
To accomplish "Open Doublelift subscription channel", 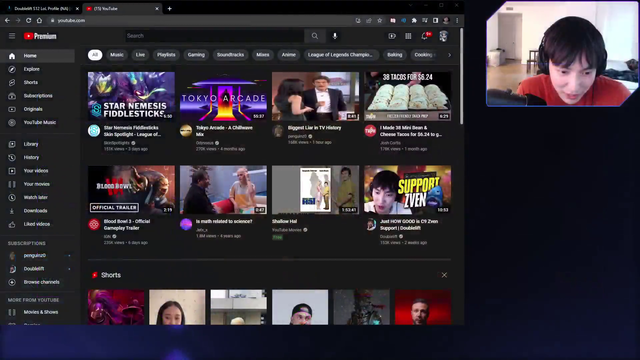I will coord(37,269).
